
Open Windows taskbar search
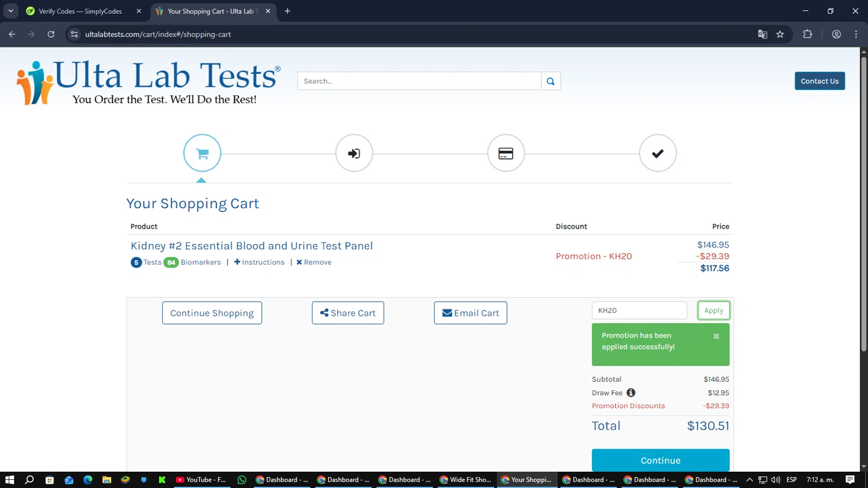(x=30, y=480)
